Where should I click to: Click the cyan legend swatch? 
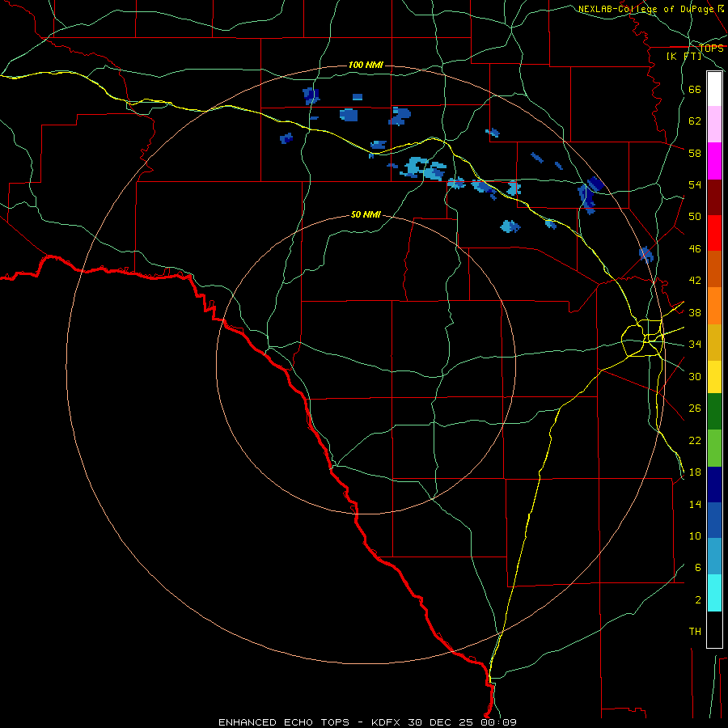(x=714, y=593)
